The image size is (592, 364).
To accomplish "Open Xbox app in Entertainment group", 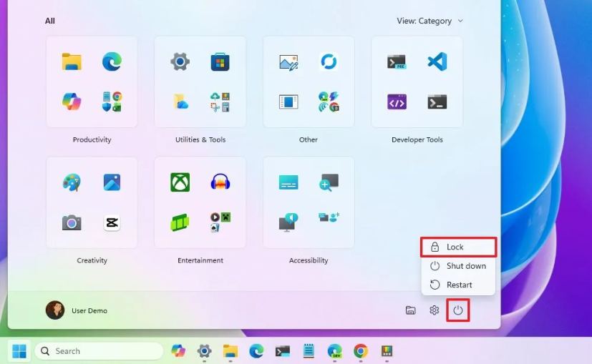I will [x=180, y=182].
